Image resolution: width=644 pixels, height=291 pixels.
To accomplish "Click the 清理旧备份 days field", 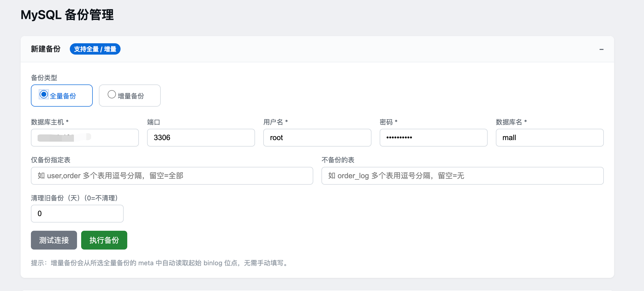I will pos(77,213).
